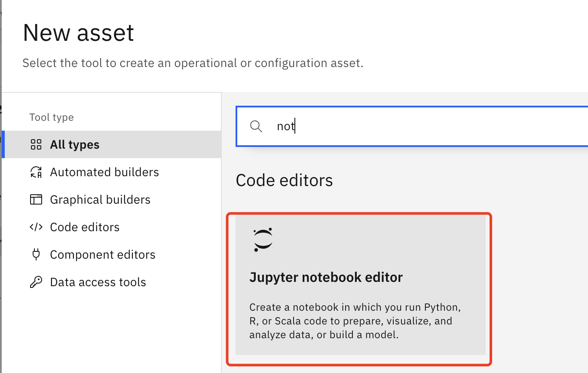588x373 pixels.
Task: Open the Jupyter notebook editor tile title
Action: coord(326,277)
